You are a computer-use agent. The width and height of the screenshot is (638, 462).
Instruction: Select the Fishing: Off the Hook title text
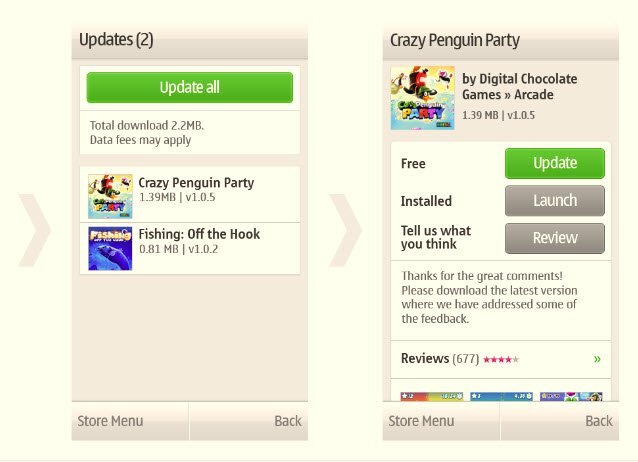pyautogui.click(x=199, y=234)
